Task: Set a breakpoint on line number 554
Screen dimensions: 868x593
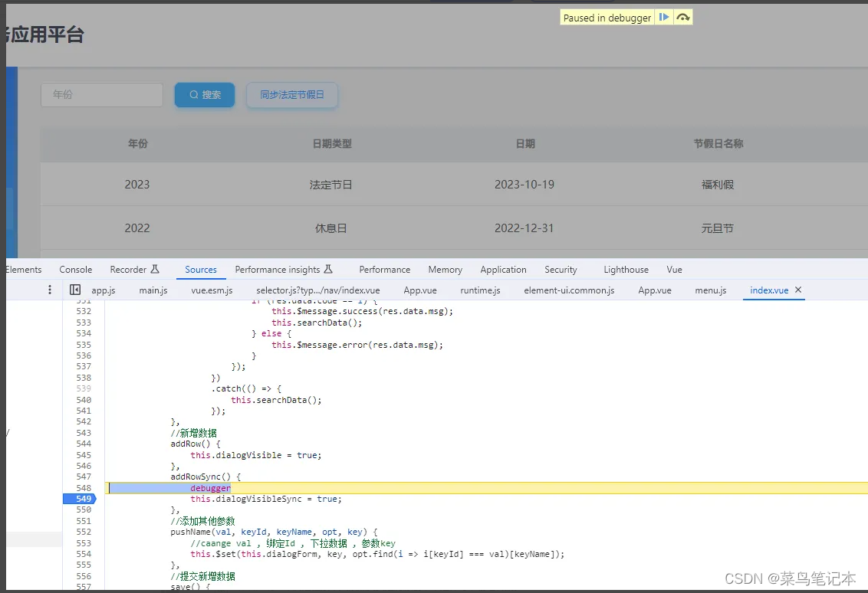Action: (84, 554)
